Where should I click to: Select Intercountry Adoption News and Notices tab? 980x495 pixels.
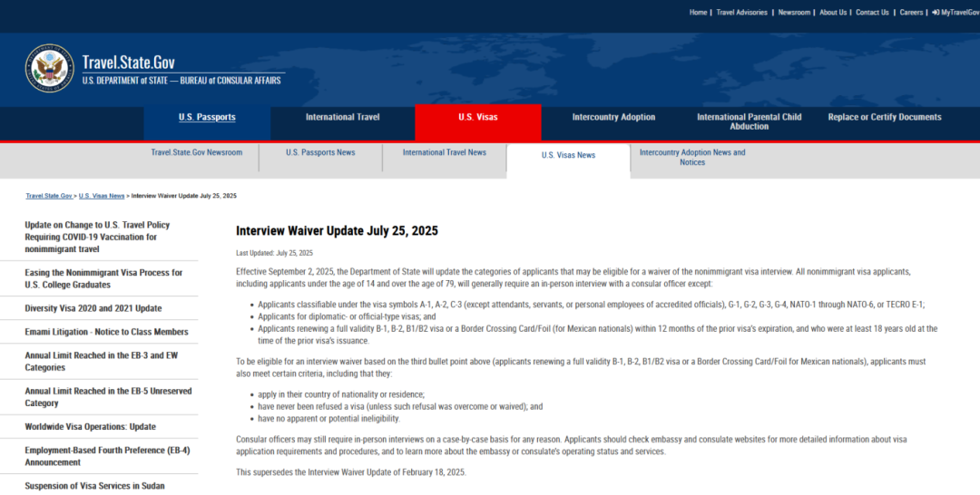click(x=691, y=157)
